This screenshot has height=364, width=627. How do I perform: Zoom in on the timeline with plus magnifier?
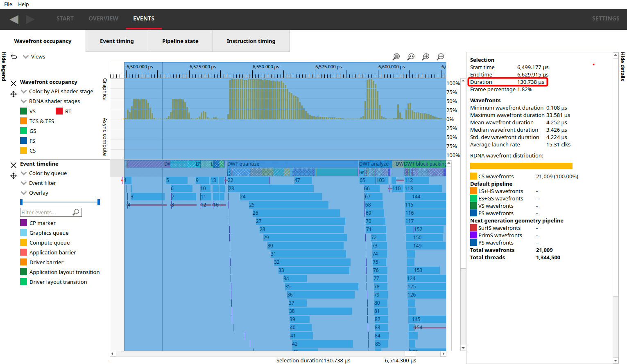pos(426,57)
